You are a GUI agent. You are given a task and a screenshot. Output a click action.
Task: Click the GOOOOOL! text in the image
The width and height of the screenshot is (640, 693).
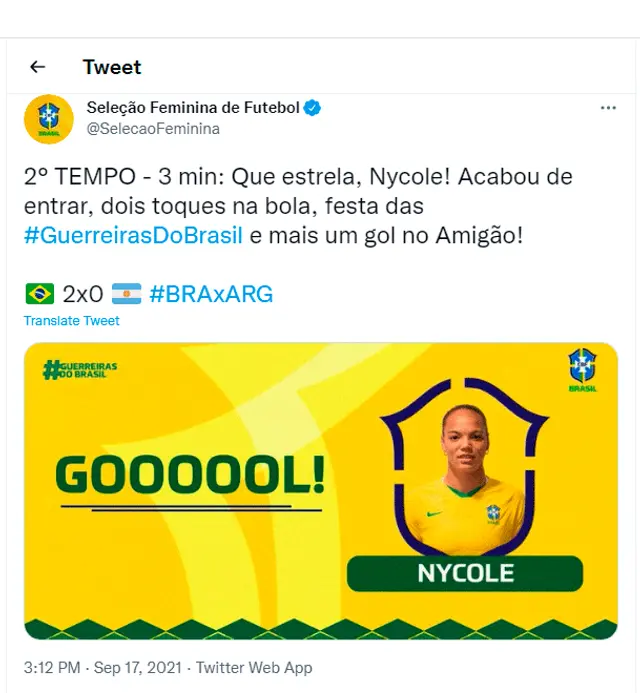(x=189, y=478)
